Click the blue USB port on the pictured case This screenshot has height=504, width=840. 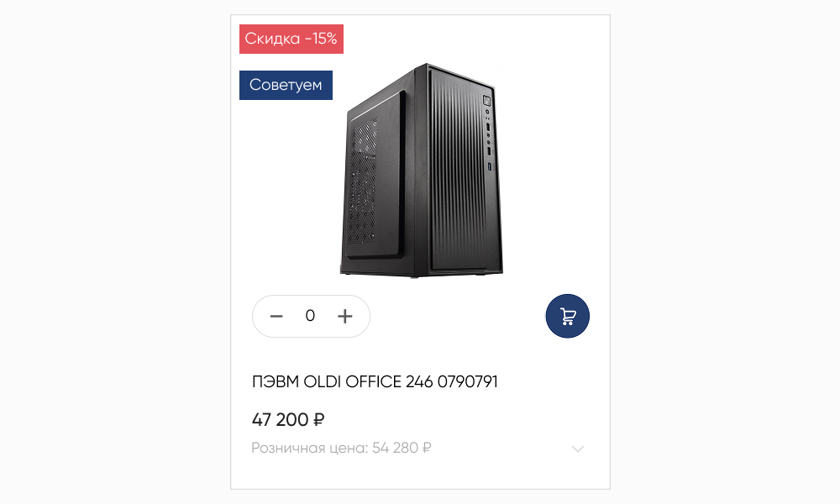click(x=490, y=166)
